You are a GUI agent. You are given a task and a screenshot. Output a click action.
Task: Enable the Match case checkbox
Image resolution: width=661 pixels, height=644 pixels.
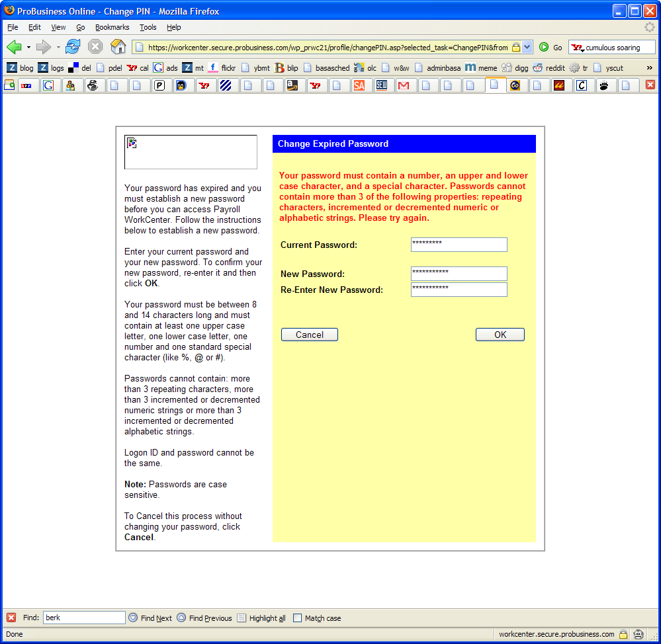pos(298,618)
